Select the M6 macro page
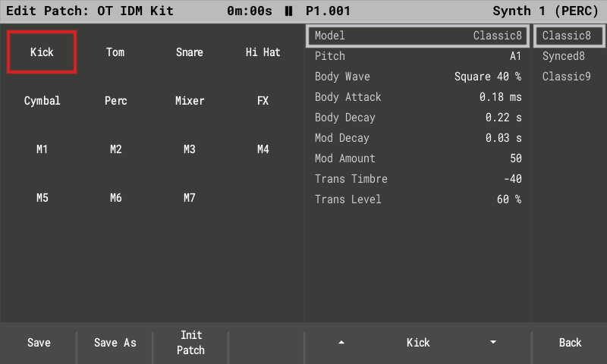The image size is (607, 364). tap(115, 198)
